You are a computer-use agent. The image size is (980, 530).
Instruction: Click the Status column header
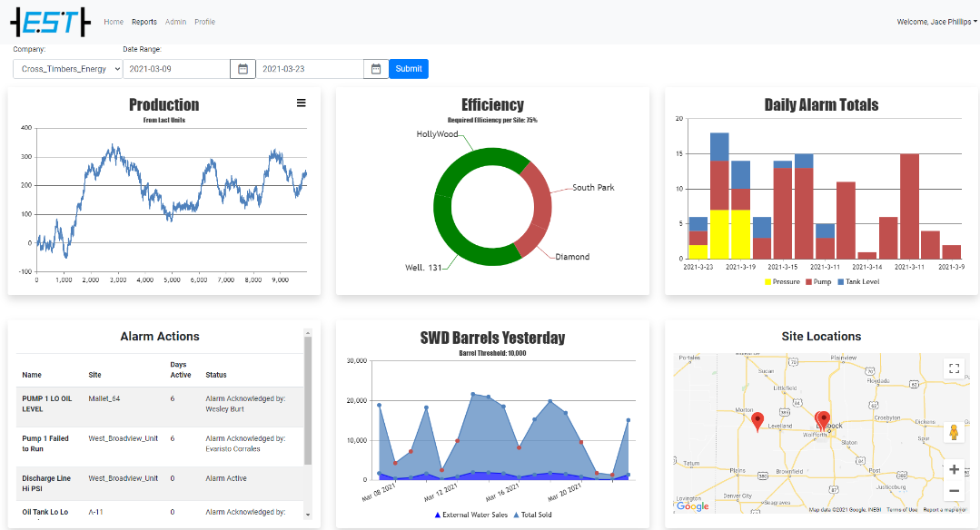coord(216,375)
